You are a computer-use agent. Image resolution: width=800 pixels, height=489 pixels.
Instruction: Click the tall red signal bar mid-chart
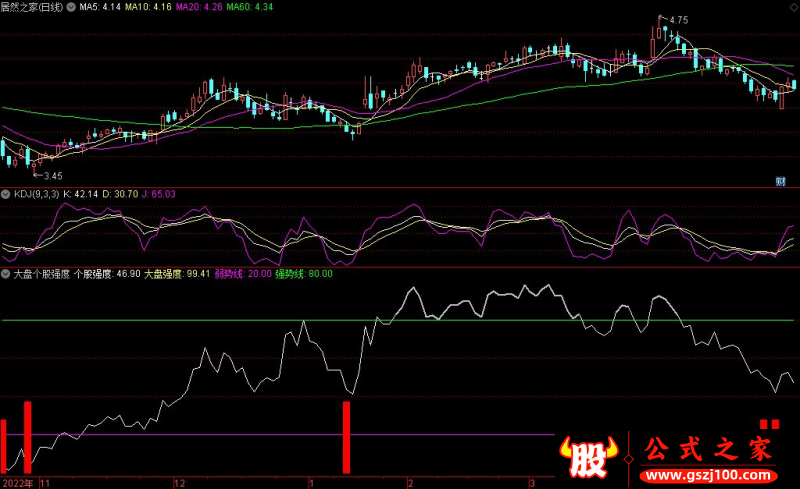(x=347, y=436)
